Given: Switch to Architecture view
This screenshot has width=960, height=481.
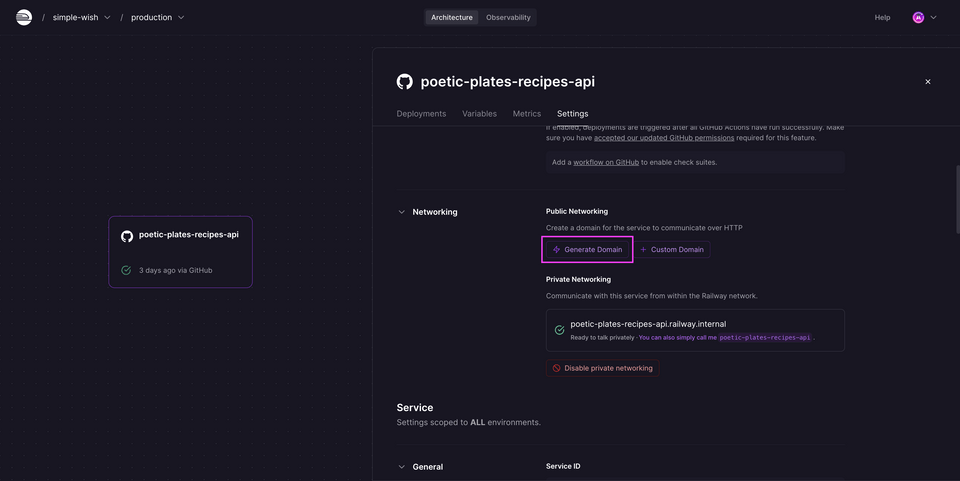Looking at the screenshot, I should 452,17.
